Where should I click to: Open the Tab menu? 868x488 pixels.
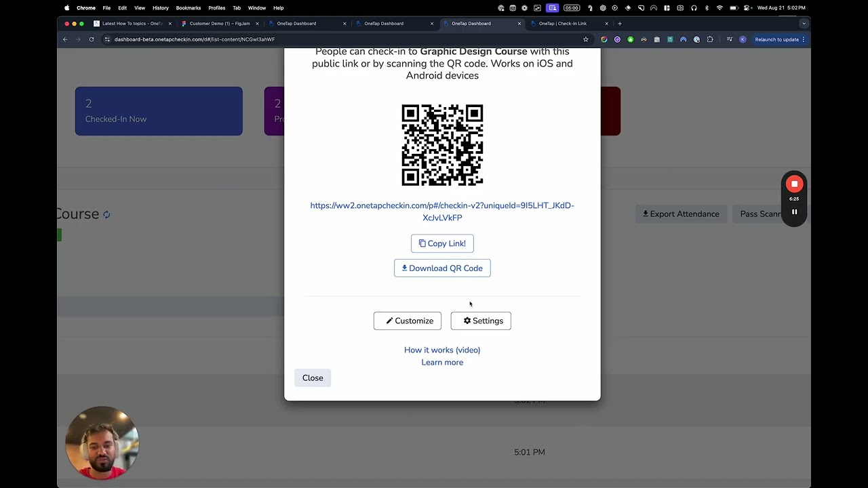237,8
